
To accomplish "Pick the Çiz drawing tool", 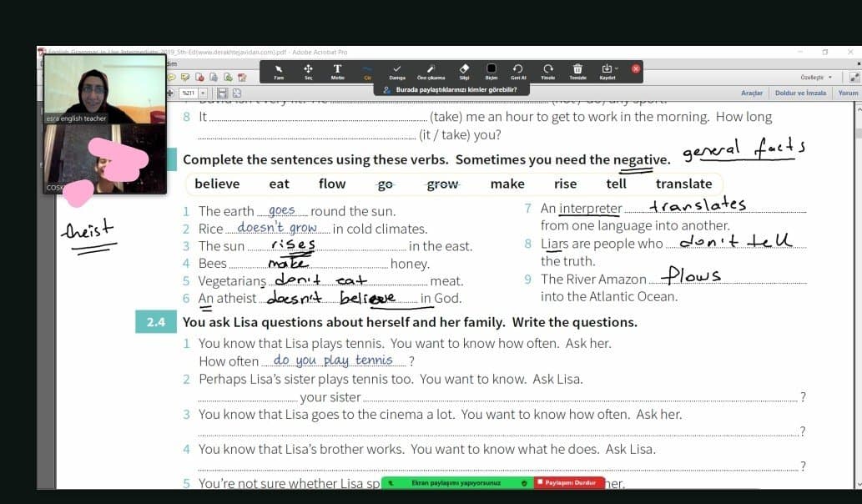I will (367, 72).
